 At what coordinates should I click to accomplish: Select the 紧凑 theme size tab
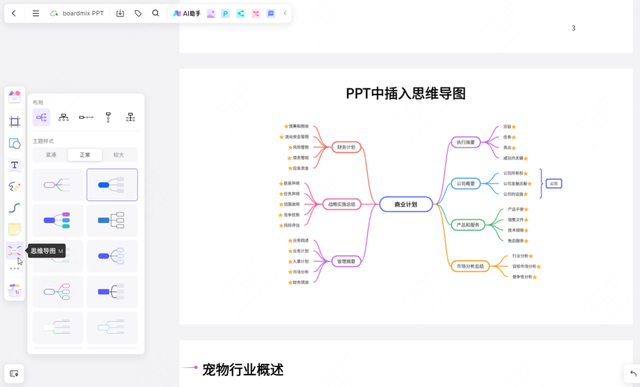coord(51,155)
